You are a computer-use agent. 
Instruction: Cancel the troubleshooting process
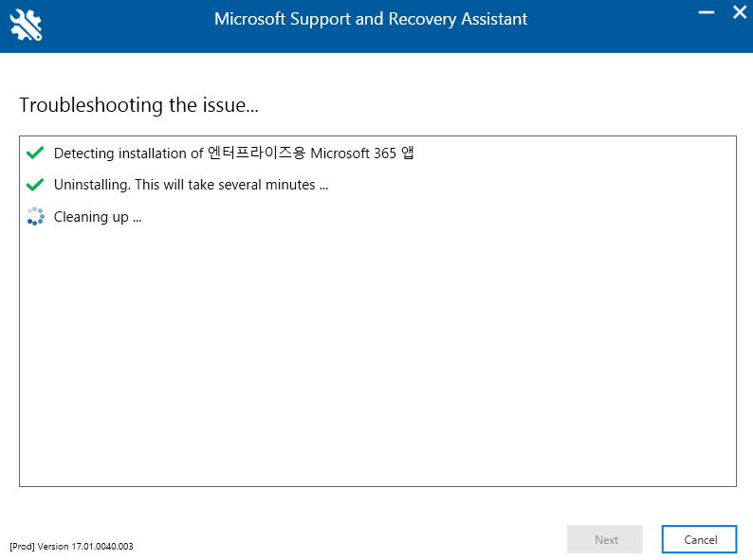click(699, 539)
